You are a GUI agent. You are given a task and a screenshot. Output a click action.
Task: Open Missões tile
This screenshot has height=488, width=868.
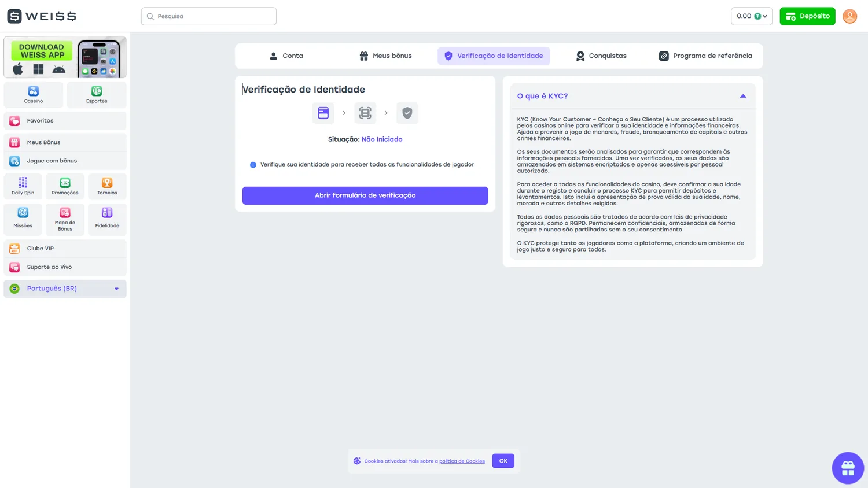(x=23, y=219)
